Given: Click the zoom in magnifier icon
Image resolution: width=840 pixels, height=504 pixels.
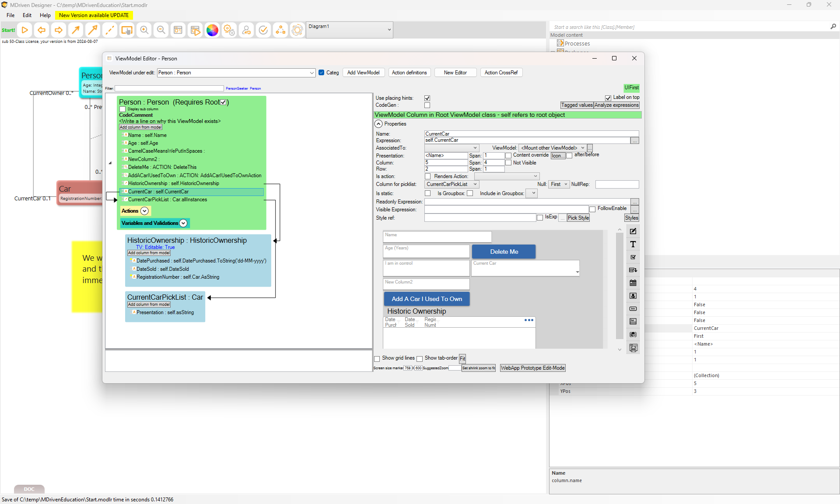Looking at the screenshot, I should pyautogui.click(x=144, y=30).
